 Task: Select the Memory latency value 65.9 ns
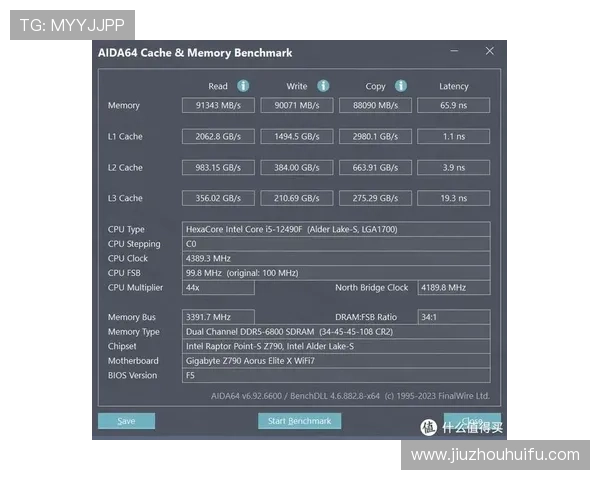[x=453, y=105]
